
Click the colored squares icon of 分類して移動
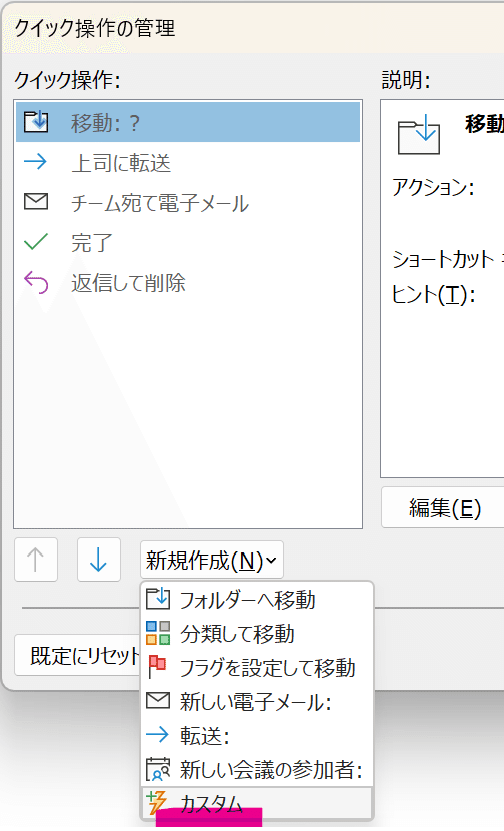click(x=158, y=633)
